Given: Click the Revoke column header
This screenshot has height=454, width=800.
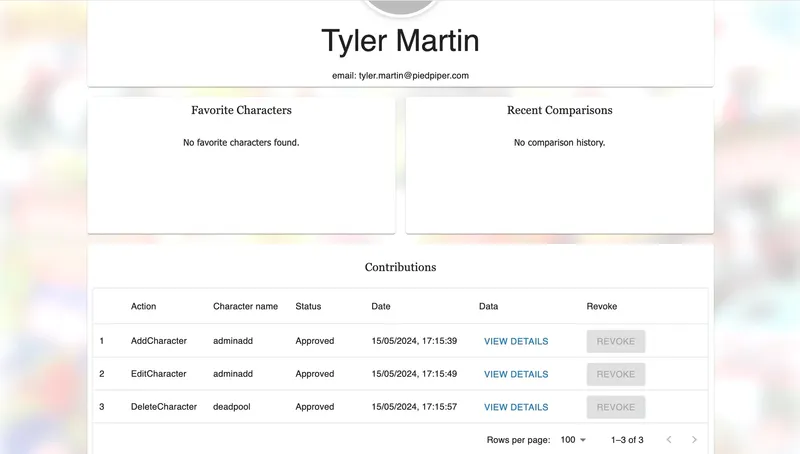Looking at the screenshot, I should pyautogui.click(x=602, y=306).
